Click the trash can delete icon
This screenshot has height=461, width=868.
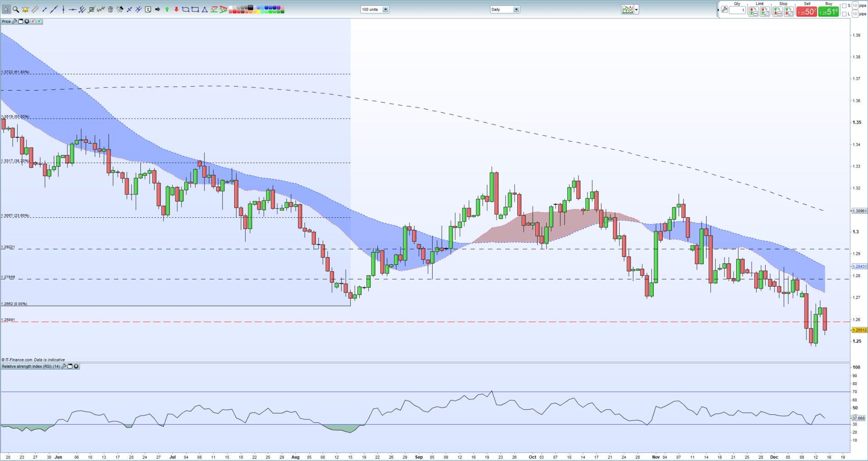pos(110,10)
